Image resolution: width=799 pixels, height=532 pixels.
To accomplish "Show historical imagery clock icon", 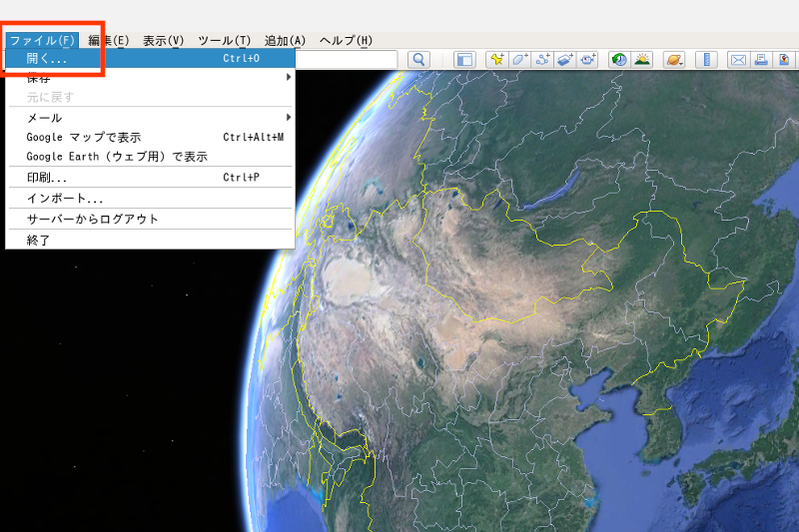I will [x=619, y=60].
